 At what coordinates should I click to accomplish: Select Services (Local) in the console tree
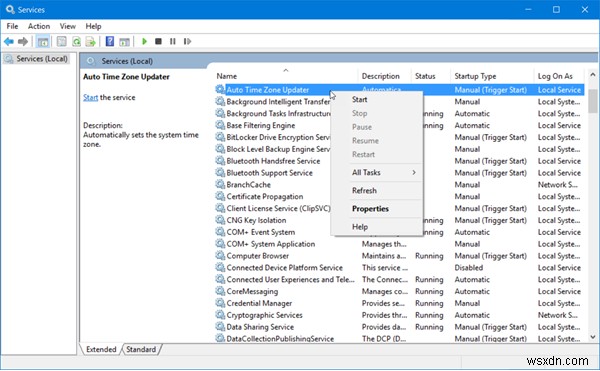point(36,59)
